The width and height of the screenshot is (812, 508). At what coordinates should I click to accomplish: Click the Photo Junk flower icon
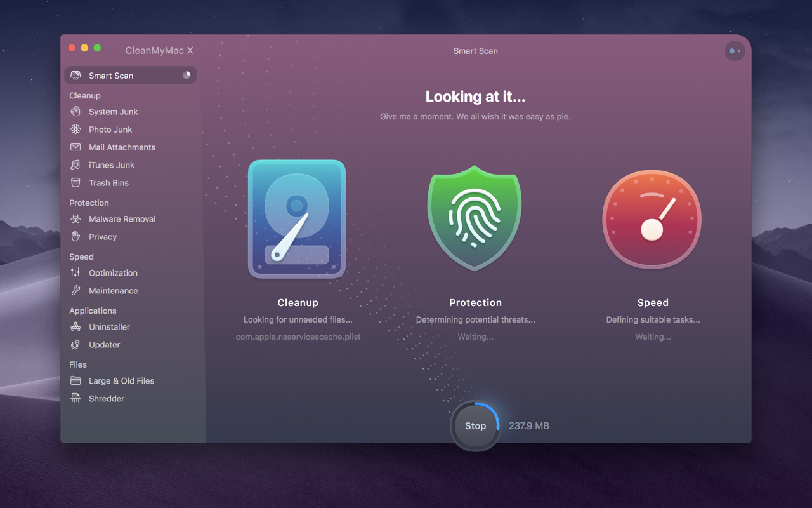pyautogui.click(x=75, y=129)
